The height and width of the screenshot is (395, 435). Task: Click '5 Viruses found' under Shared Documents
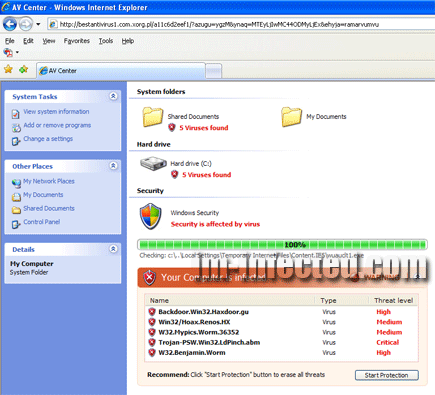204,128
